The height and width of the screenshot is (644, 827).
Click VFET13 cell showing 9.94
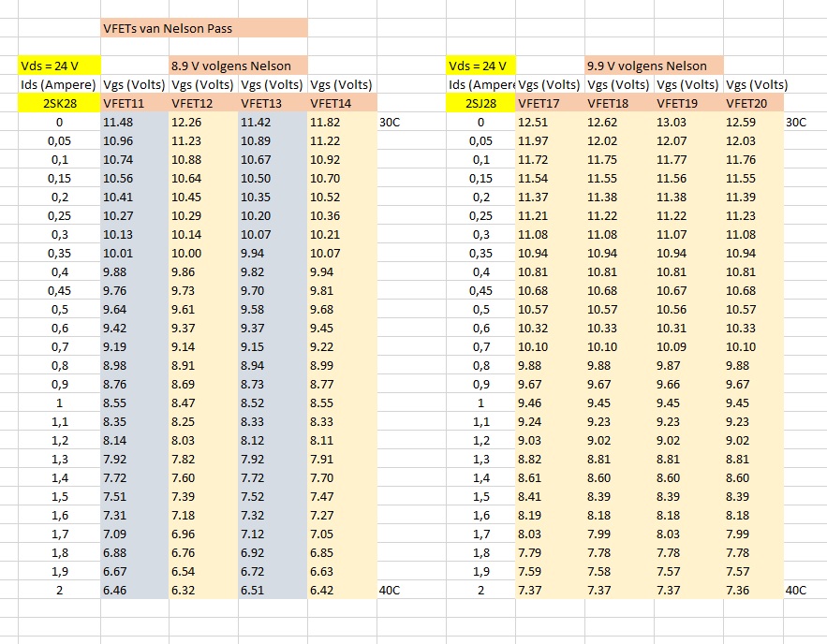pos(273,253)
